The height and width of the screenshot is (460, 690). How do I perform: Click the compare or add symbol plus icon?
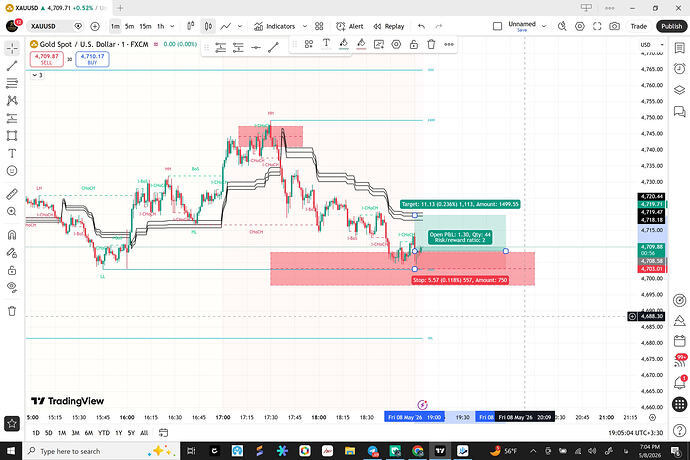tap(95, 26)
